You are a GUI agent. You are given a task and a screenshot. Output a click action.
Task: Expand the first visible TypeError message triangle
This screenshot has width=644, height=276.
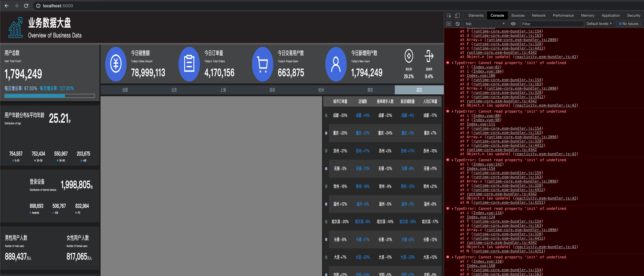tap(452, 63)
